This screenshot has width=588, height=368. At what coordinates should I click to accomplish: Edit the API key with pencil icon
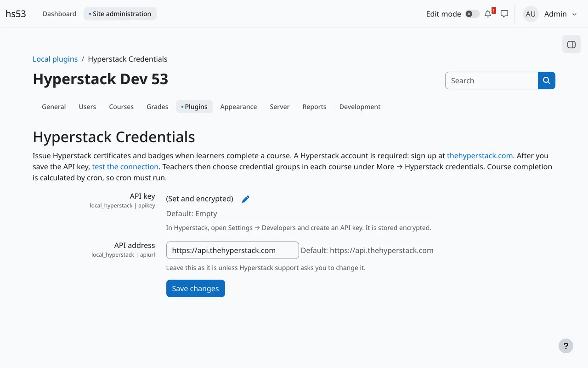pos(246,199)
